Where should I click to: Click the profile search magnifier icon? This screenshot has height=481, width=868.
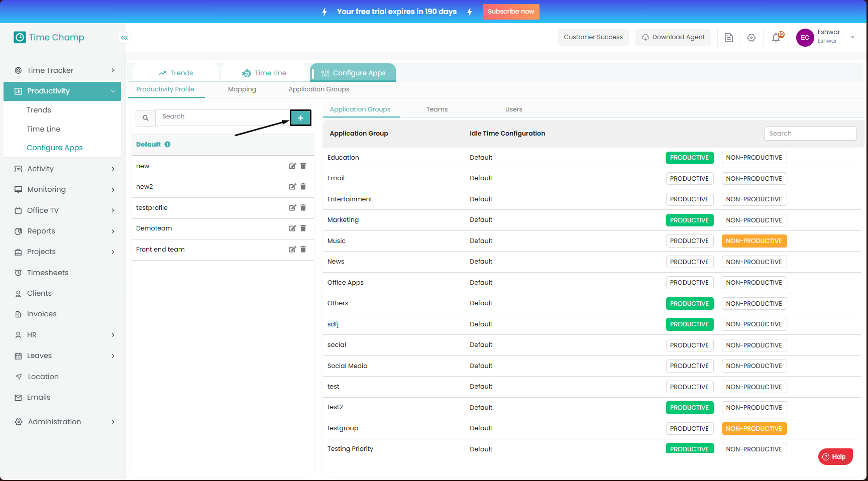click(146, 118)
